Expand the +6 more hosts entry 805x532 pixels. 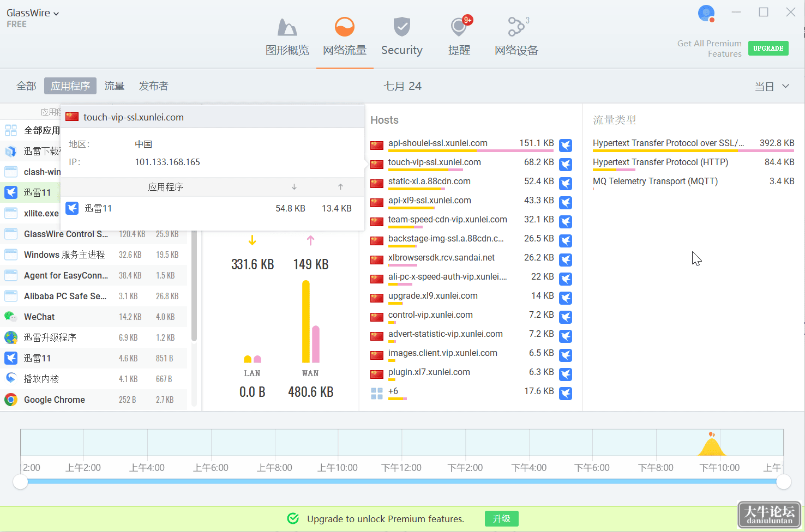pyautogui.click(x=471, y=393)
